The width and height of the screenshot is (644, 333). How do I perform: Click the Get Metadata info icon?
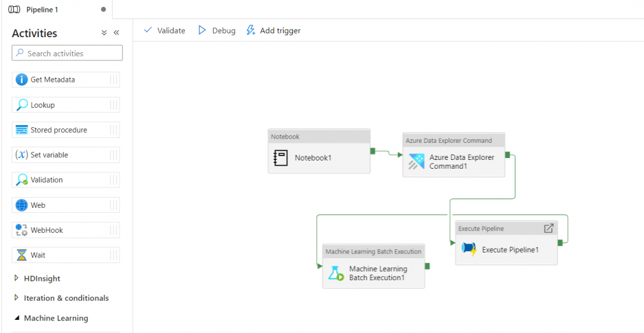tap(21, 80)
